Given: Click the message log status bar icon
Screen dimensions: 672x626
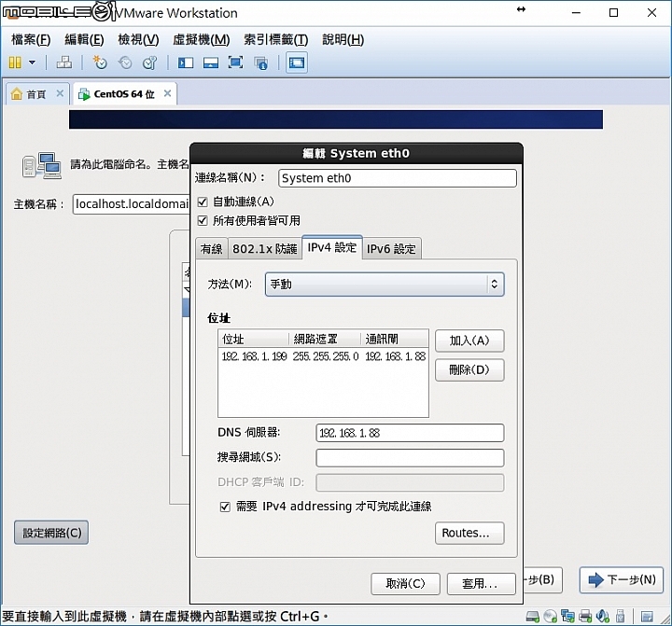Looking at the screenshot, I should coord(647,617).
